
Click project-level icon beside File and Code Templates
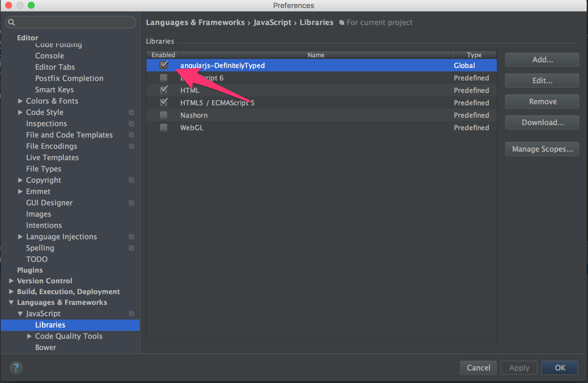coord(131,135)
